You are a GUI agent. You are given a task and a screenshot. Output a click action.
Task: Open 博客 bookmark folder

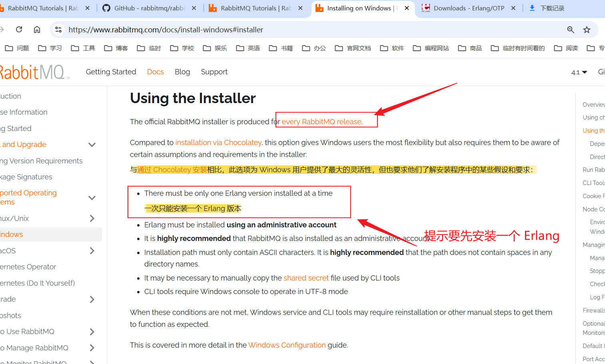(x=116, y=48)
